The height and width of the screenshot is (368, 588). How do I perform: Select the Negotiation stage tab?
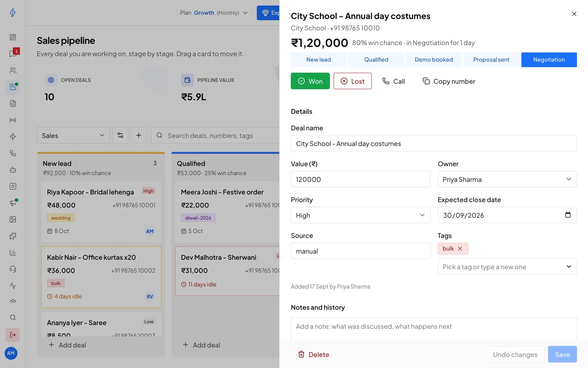(x=549, y=59)
